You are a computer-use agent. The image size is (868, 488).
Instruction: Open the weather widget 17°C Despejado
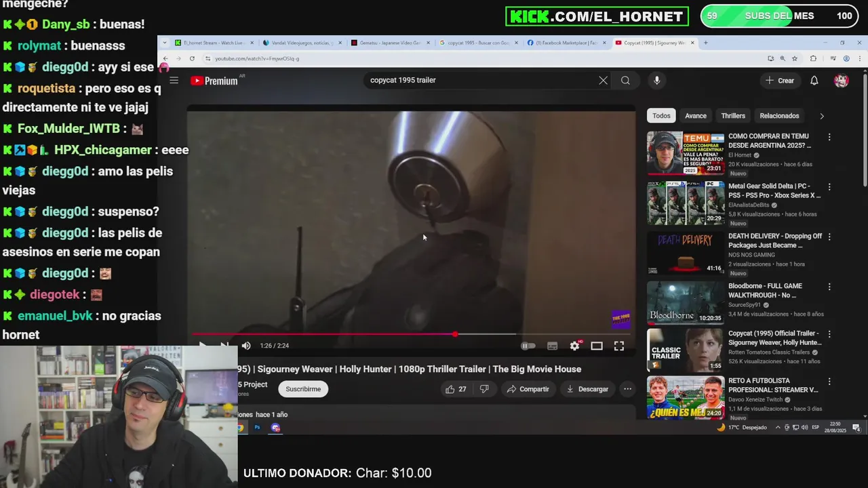[742, 428]
